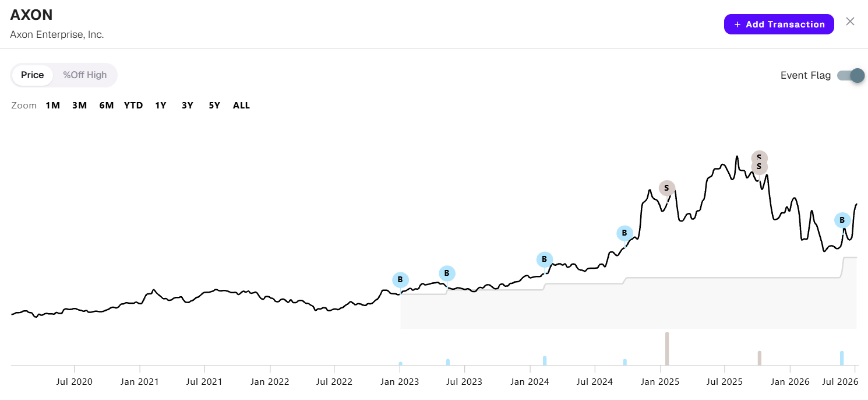Close the AXON detail panel
The image size is (868, 400).
tap(851, 22)
